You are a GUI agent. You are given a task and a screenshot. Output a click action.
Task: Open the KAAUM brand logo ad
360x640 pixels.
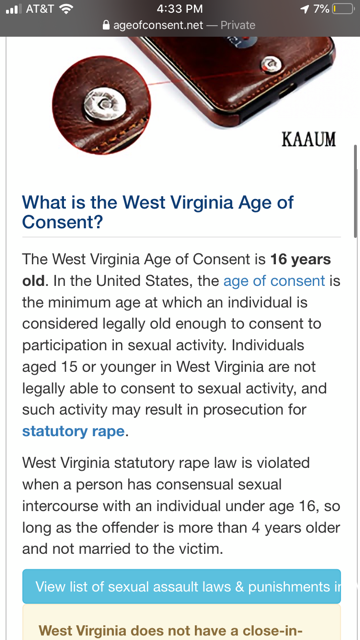pyautogui.click(x=309, y=140)
